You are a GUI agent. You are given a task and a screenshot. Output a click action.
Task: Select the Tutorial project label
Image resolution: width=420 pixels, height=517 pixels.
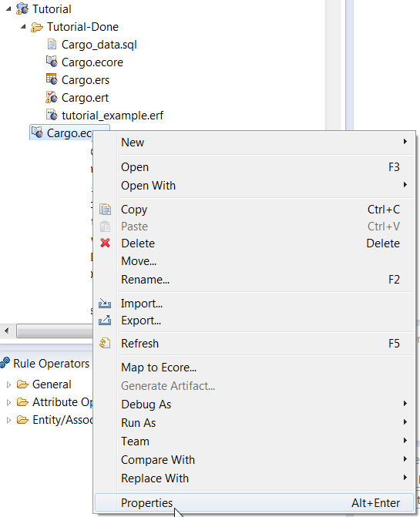pyautogui.click(x=52, y=9)
